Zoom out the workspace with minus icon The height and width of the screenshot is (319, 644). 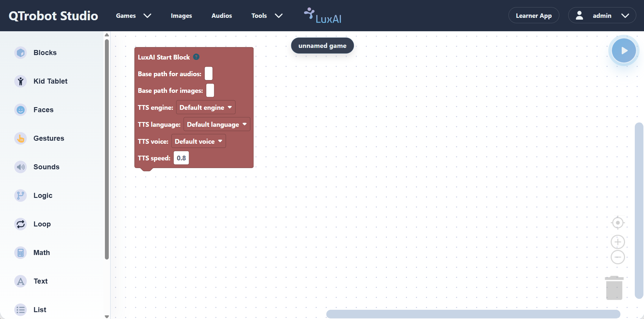click(618, 257)
